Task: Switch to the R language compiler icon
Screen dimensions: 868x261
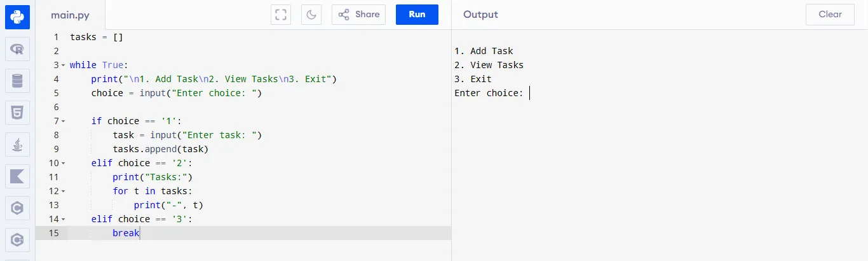Action: (17, 49)
